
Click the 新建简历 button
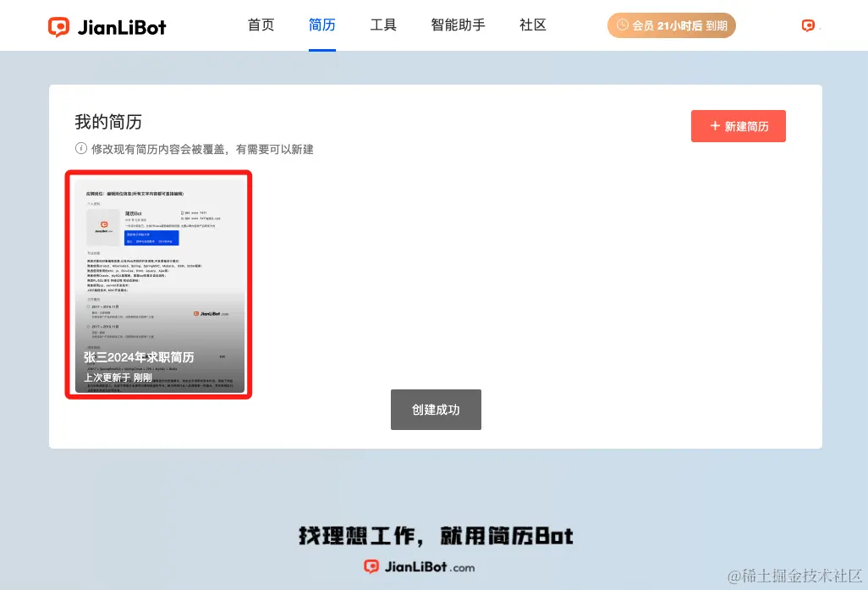point(739,125)
